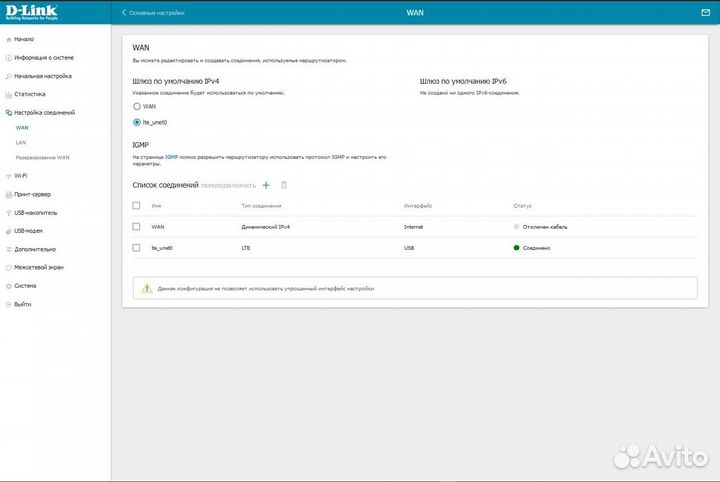Click the plus icon to add connection
Image resolution: width=720 pixels, height=482 pixels.
click(266, 185)
